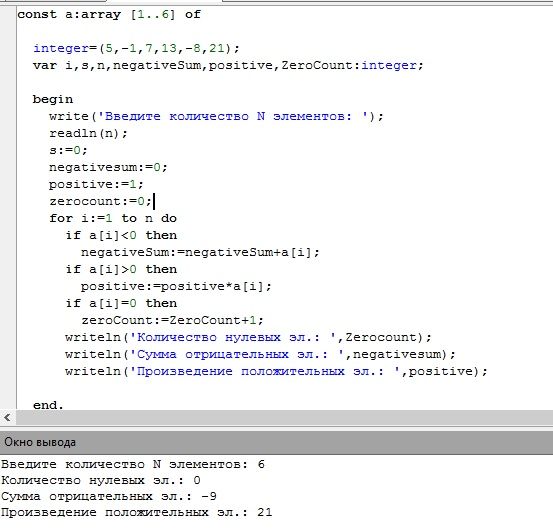Click the 'zeroCount:=ZeroCount+1;' line
The height and width of the screenshot is (531, 553).
[172, 320]
